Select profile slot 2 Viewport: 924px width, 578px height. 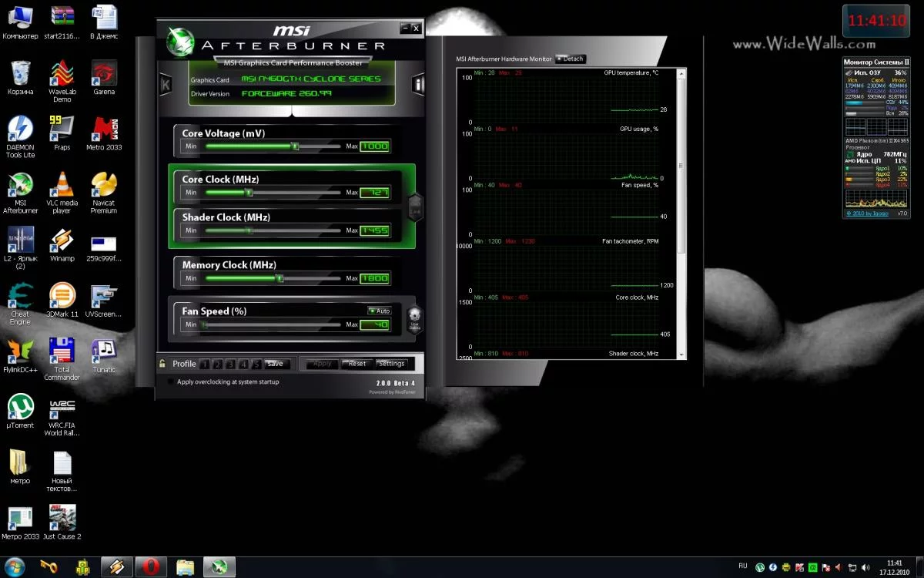tap(218, 365)
